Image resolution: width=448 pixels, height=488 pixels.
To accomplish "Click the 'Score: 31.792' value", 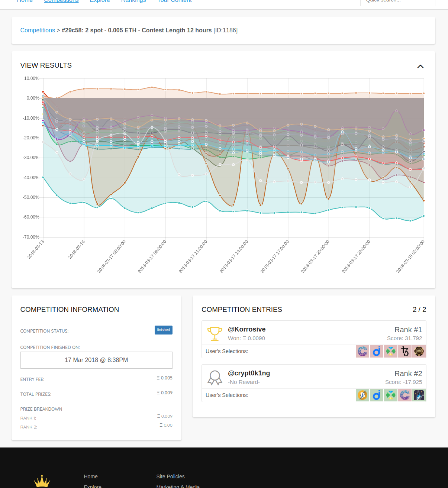I will (x=405, y=338).
